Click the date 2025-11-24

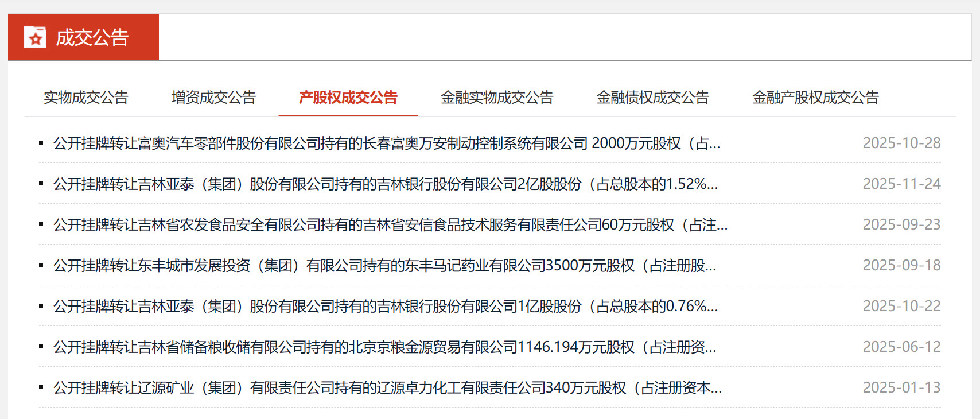point(901,184)
